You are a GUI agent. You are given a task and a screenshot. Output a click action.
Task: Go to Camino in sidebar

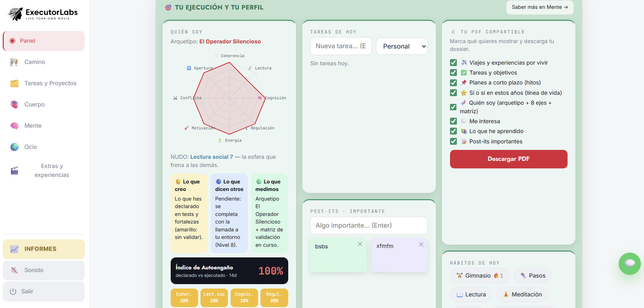tap(44, 62)
